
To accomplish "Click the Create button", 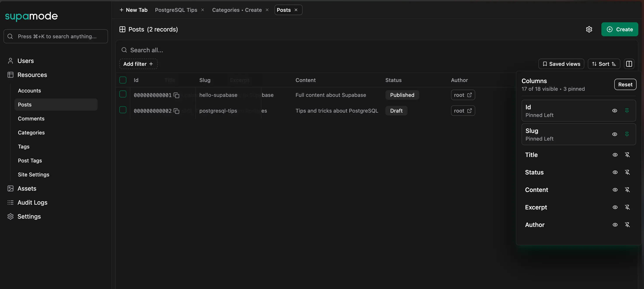I will pos(620,29).
